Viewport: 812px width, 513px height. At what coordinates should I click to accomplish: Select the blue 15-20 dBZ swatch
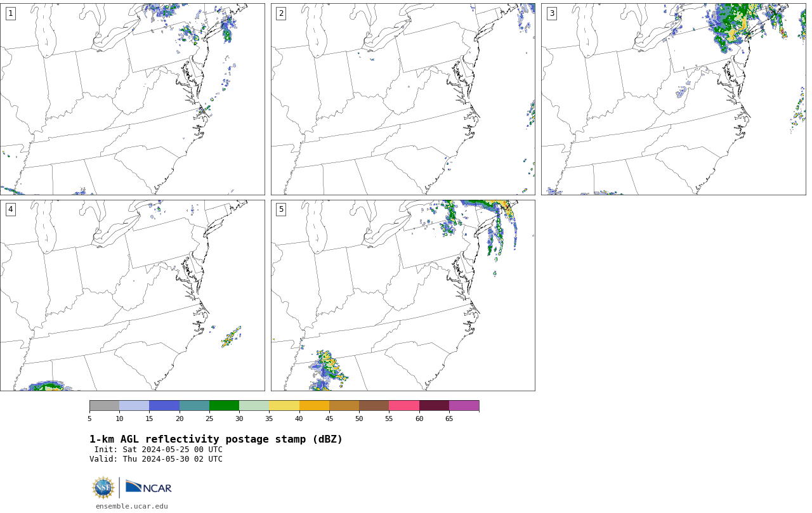click(164, 406)
